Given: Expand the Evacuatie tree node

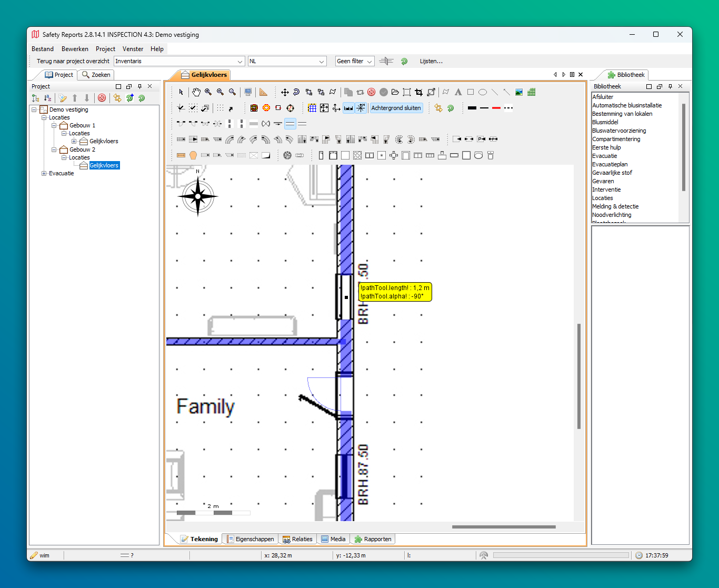Looking at the screenshot, I should (44, 173).
